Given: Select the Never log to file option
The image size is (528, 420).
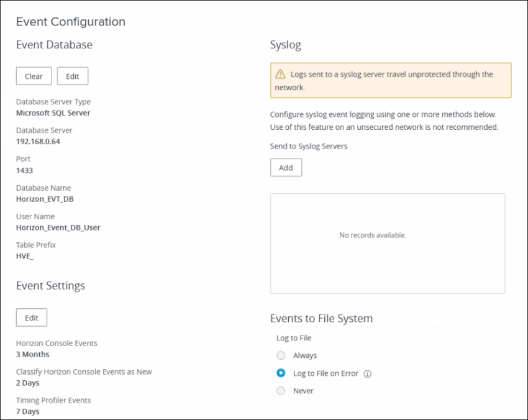Looking at the screenshot, I should (x=281, y=391).
